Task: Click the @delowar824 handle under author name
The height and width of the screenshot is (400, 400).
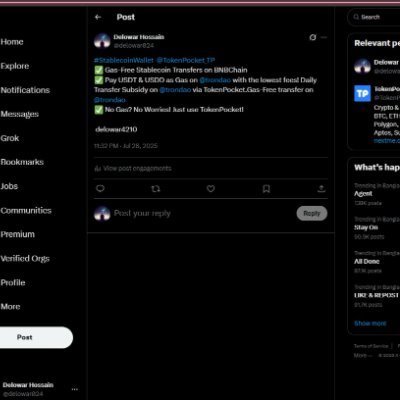Action: point(134,46)
